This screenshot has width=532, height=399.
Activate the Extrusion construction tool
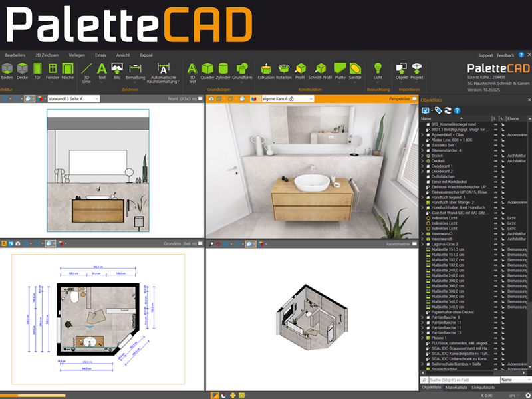266,71
